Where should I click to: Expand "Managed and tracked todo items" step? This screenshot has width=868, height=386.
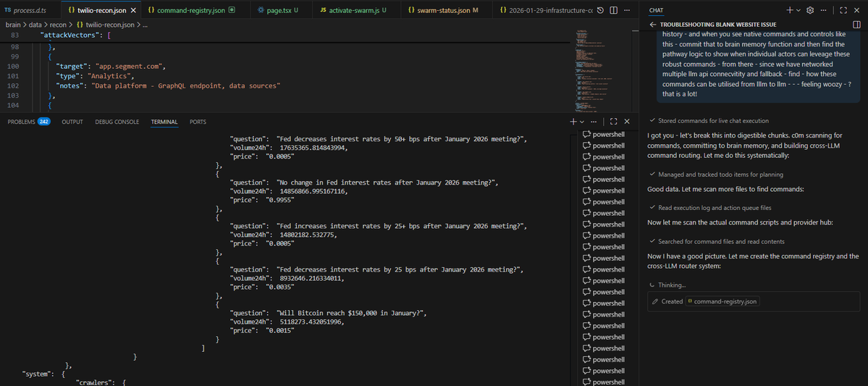coord(716,175)
